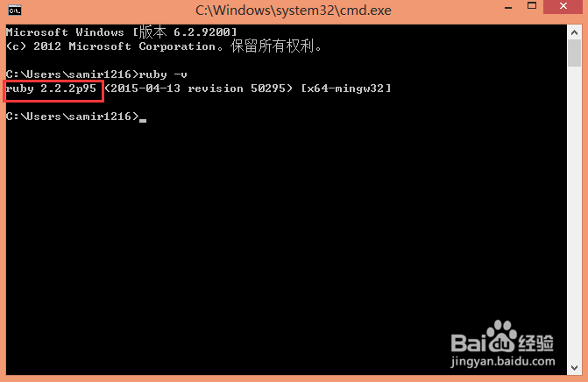The height and width of the screenshot is (382, 588).
Task: Close the cmd.exe window
Action: (x=563, y=7)
